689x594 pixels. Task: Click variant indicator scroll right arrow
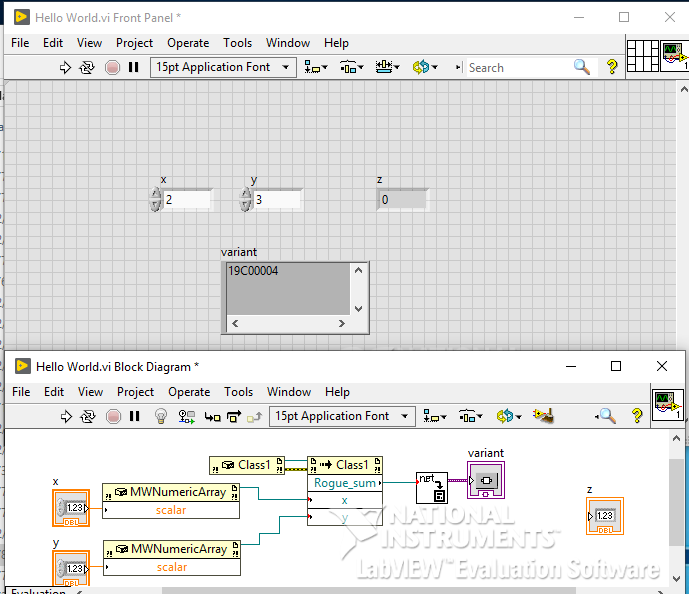(341, 324)
